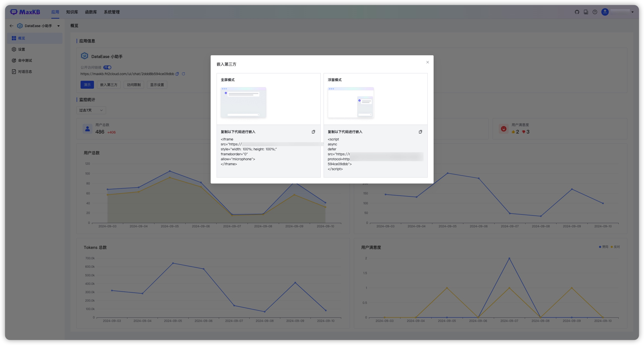Open the documentation book icon

(586, 12)
